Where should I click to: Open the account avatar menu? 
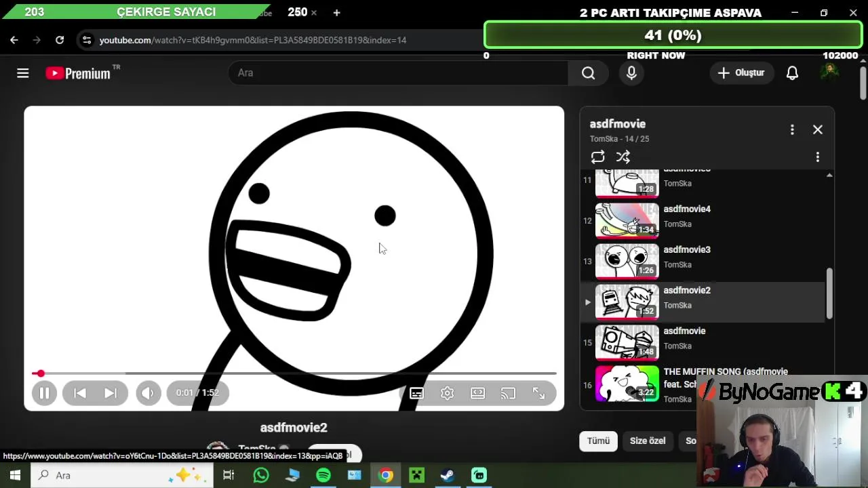[x=829, y=73]
